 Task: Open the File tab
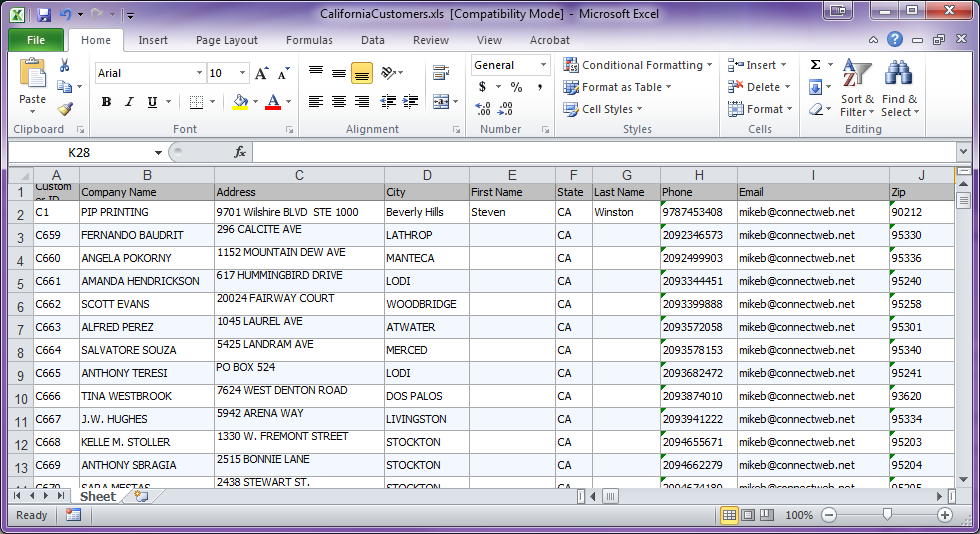pos(36,40)
